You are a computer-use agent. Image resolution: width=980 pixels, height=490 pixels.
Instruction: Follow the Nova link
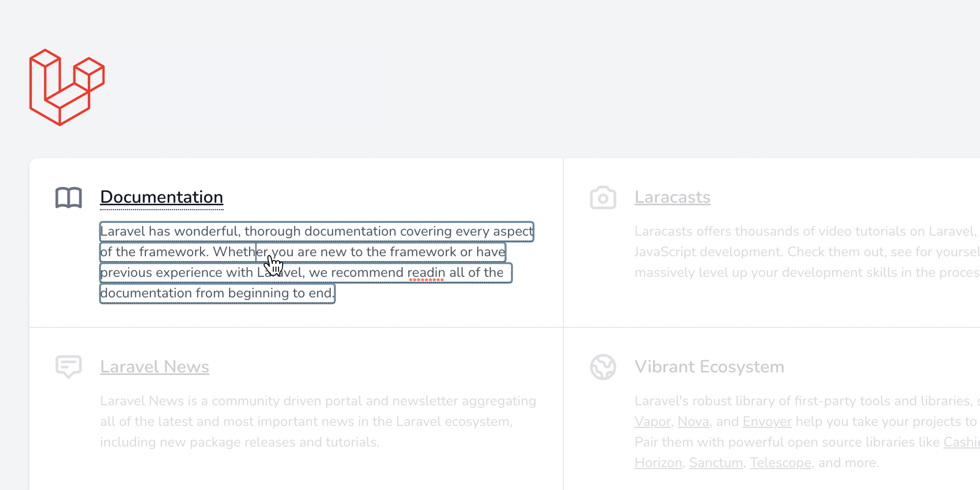tap(693, 421)
